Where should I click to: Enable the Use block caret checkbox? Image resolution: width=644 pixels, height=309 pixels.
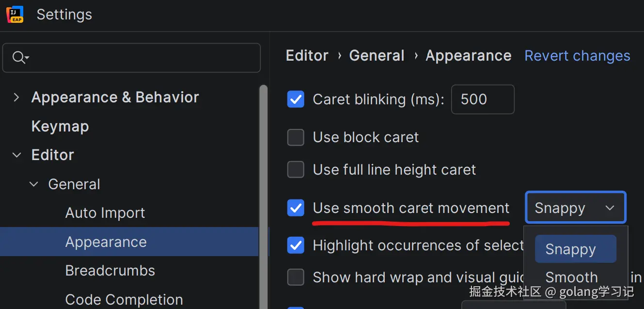point(296,137)
